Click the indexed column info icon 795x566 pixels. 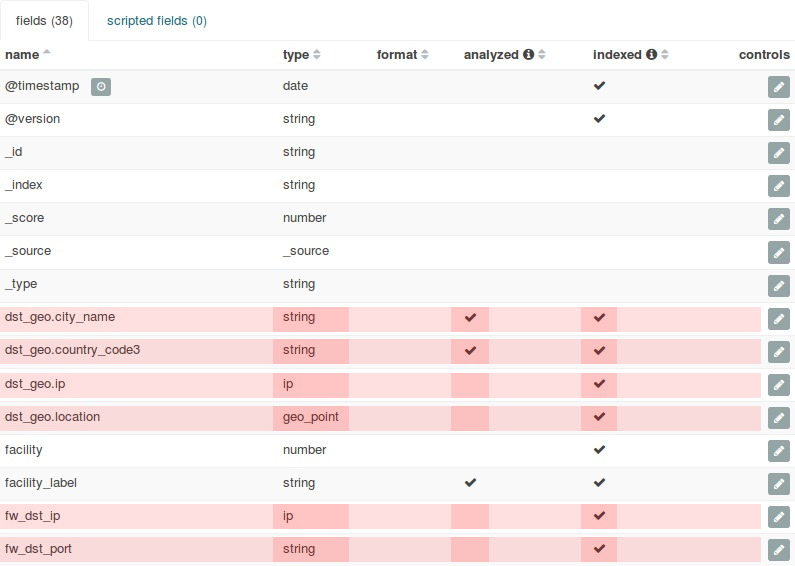(651, 55)
